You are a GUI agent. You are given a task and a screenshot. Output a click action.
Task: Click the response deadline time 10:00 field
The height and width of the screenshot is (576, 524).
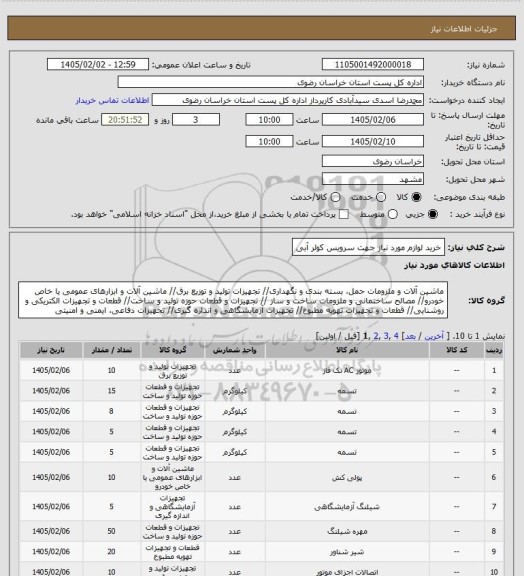coord(269,120)
